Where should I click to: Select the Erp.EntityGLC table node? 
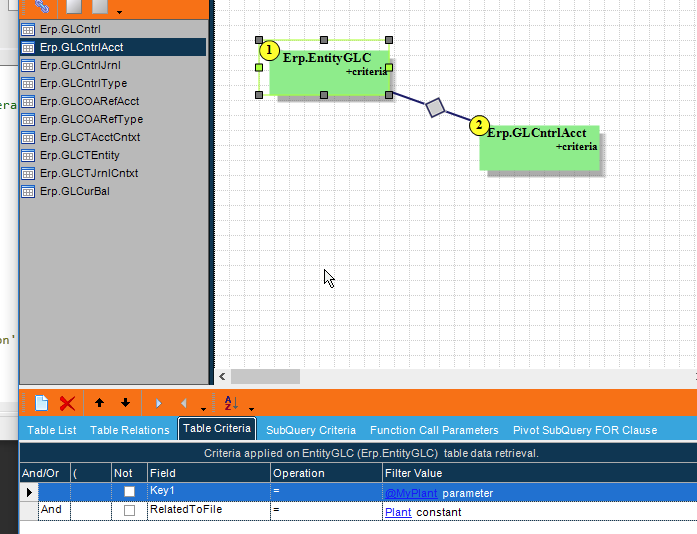pyautogui.click(x=329, y=72)
